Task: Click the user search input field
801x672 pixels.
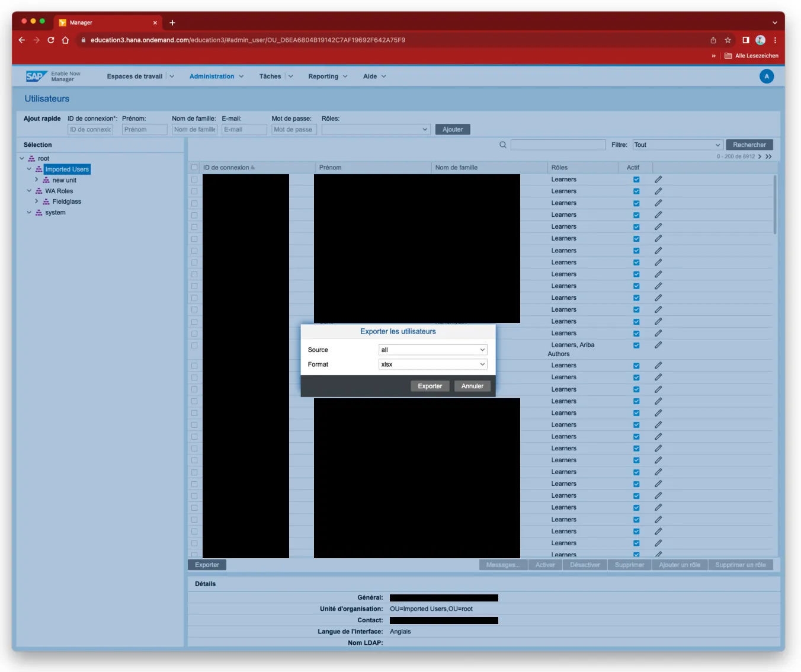Action: point(558,145)
